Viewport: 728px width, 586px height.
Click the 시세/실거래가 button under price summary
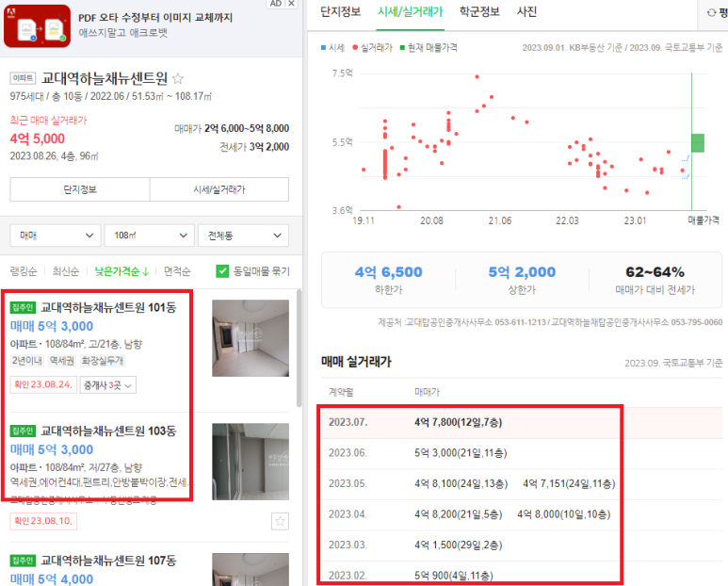219,189
